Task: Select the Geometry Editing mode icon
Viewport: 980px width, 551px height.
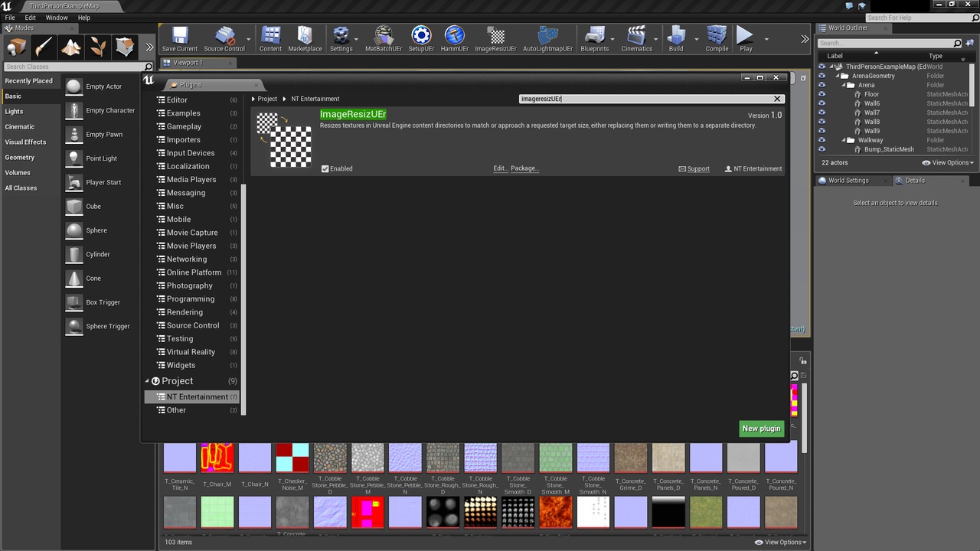Action: click(125, 47)
